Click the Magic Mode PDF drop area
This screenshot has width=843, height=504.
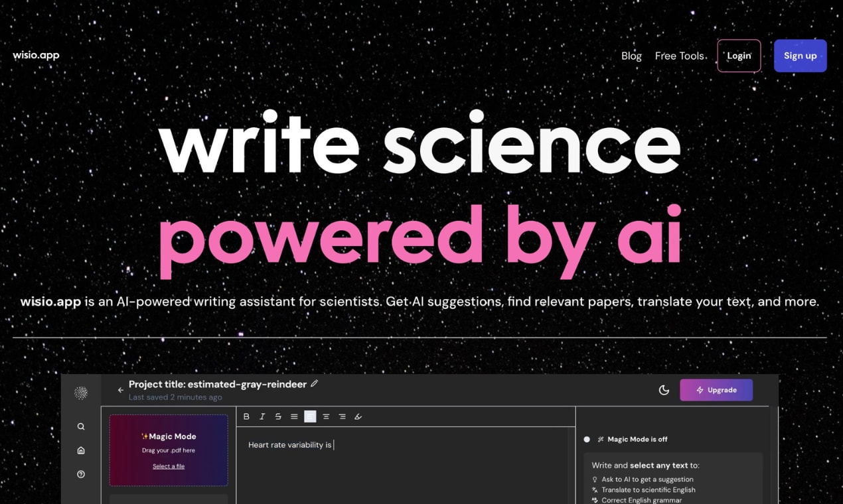[x=169, y=450]
